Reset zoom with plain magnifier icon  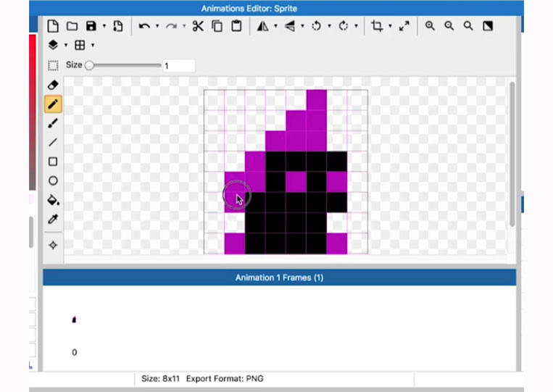(x=468, y=26)
